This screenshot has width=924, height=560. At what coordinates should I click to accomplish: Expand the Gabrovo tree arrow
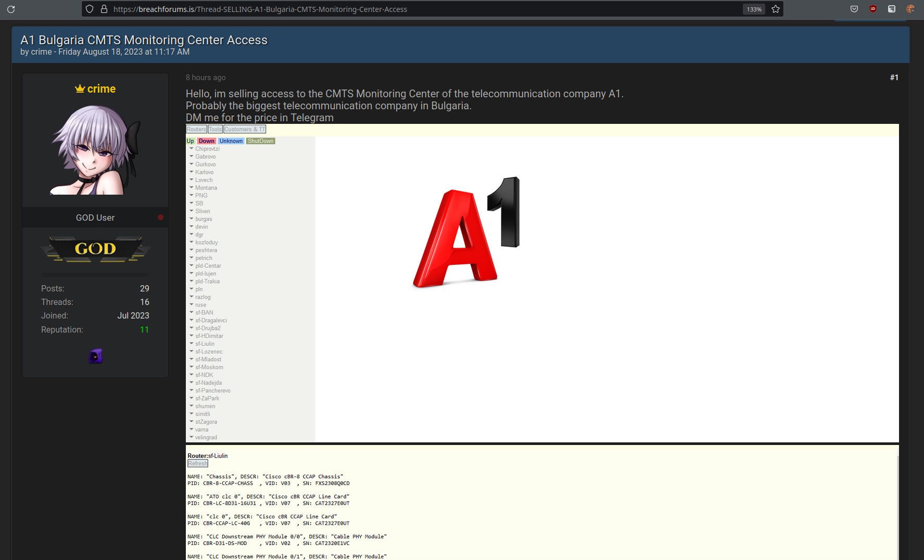191,156
